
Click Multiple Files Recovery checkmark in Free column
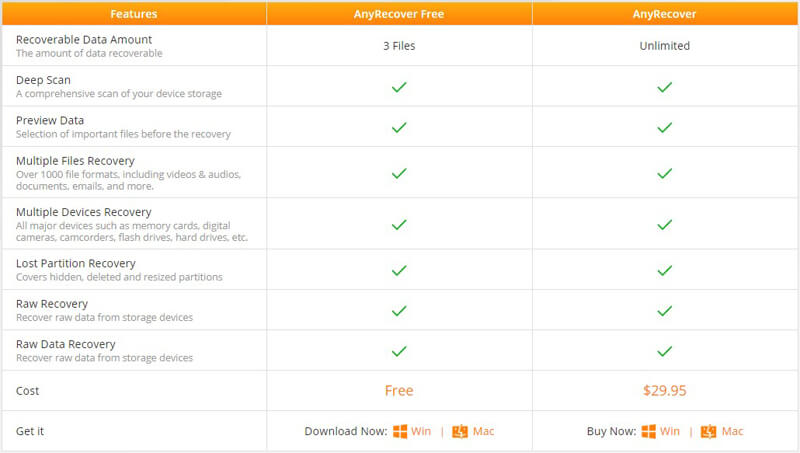click(x=399, y=173)
